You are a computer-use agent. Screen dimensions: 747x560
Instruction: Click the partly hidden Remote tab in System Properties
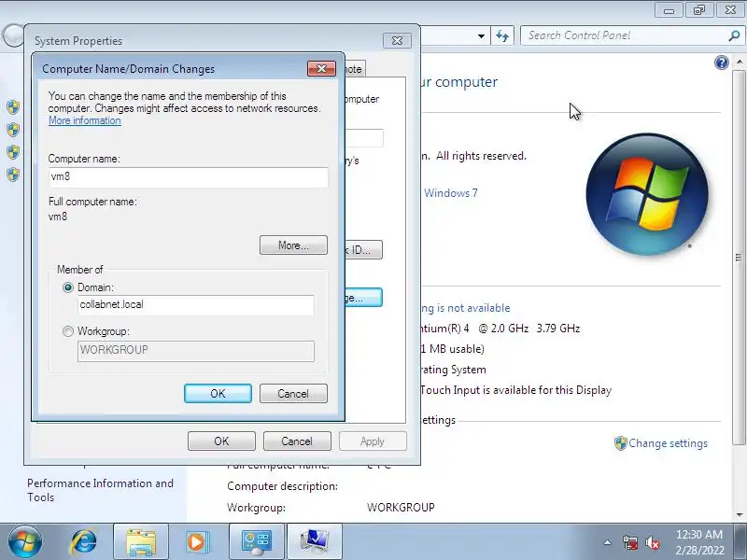coord(355,69)
